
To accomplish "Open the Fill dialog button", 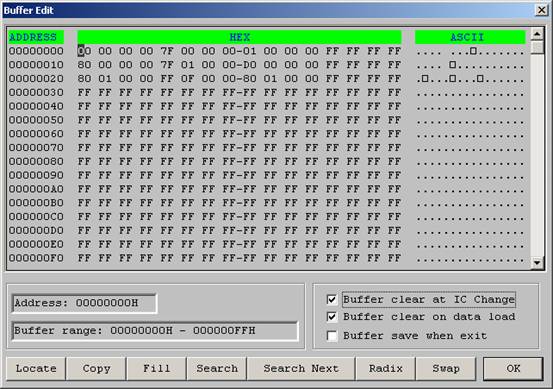I will click(x=157, y=369).
